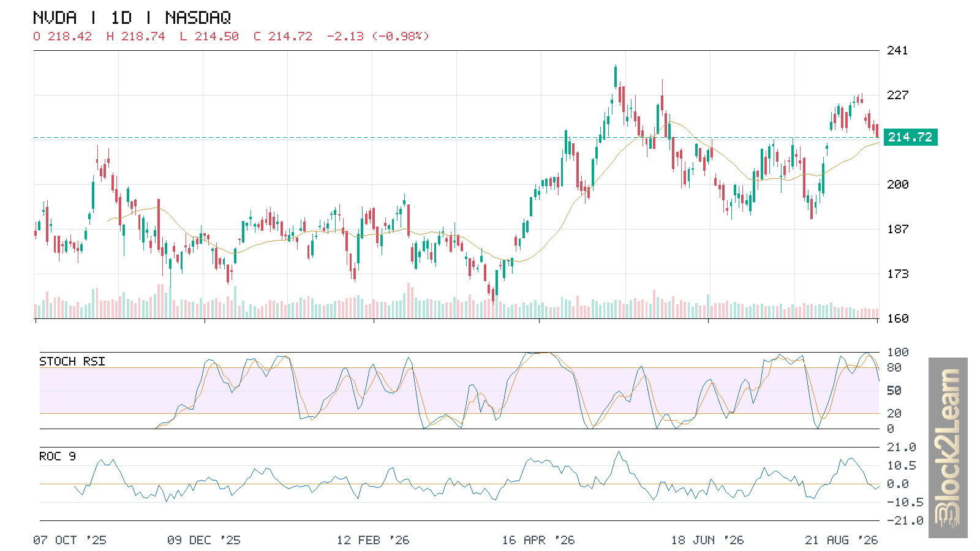Click the change value -2.13 (-0.98%)
Image resolution: width=980 pixels, height=551 pixels.
378,36
